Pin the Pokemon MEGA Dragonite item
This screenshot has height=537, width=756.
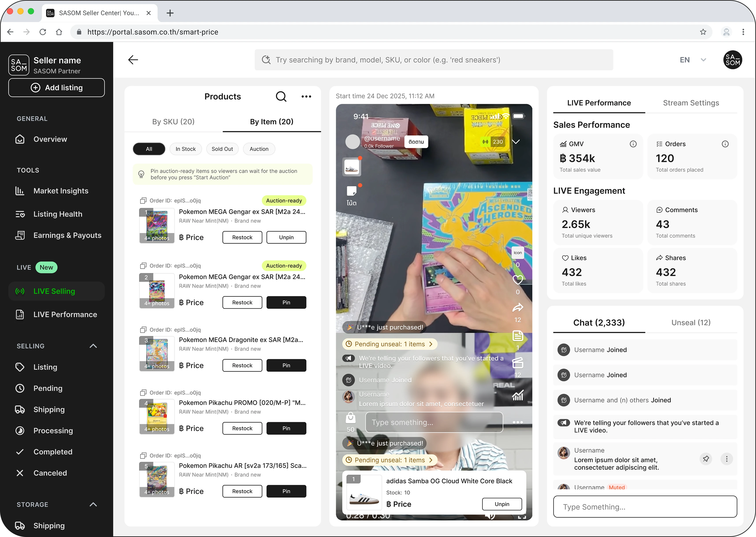pyautogui.click(x=286, y=365)
